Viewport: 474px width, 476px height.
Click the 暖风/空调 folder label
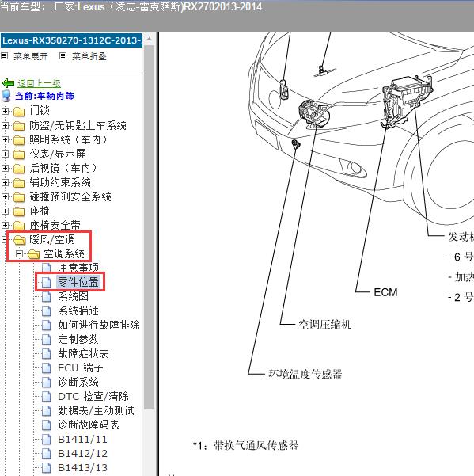click(x=52, y=239)
